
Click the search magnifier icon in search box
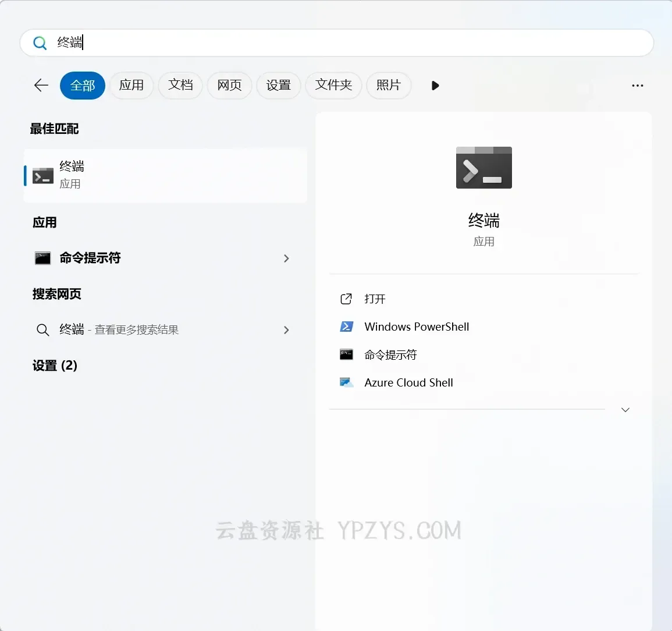click(40, 43)
